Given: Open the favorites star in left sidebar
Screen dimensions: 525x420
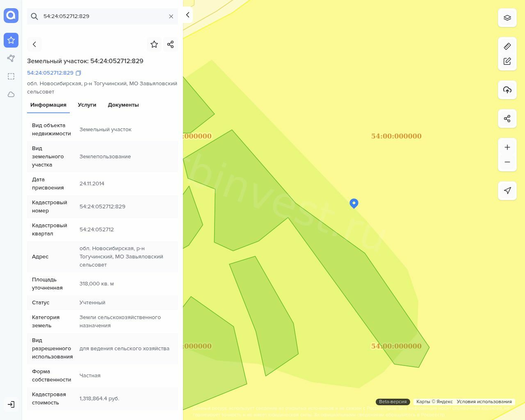Looking at the screenshot, I should pyautogui.click(x=11, y=40).
